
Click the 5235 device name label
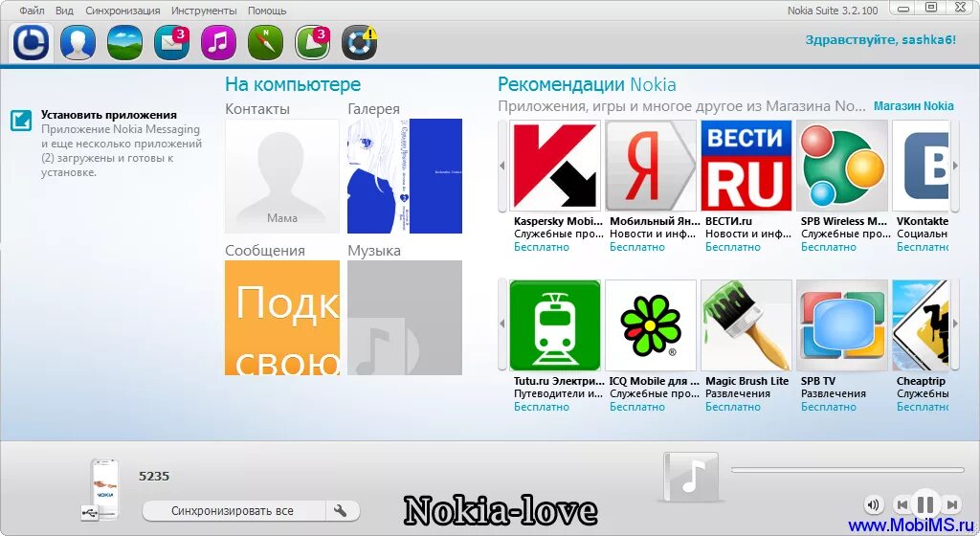[154, 476]
